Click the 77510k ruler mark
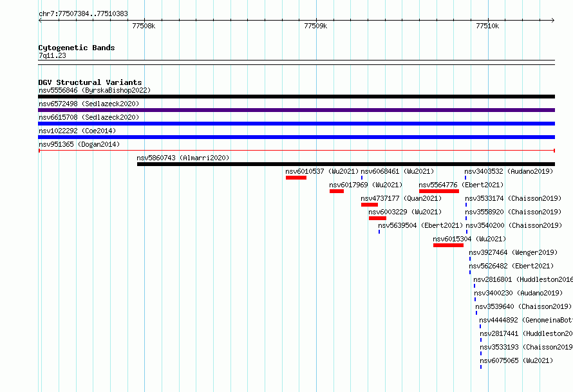Image resolution: width=573 pixels, height=392 pixels. coord(487,26)
